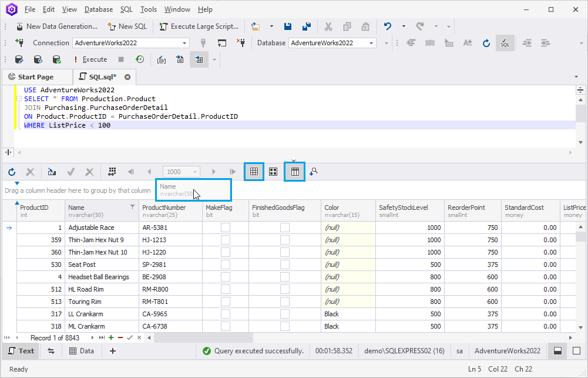Screen dimensions: 588x378
Task: Switch to the grid view layout
Action: 254,172
